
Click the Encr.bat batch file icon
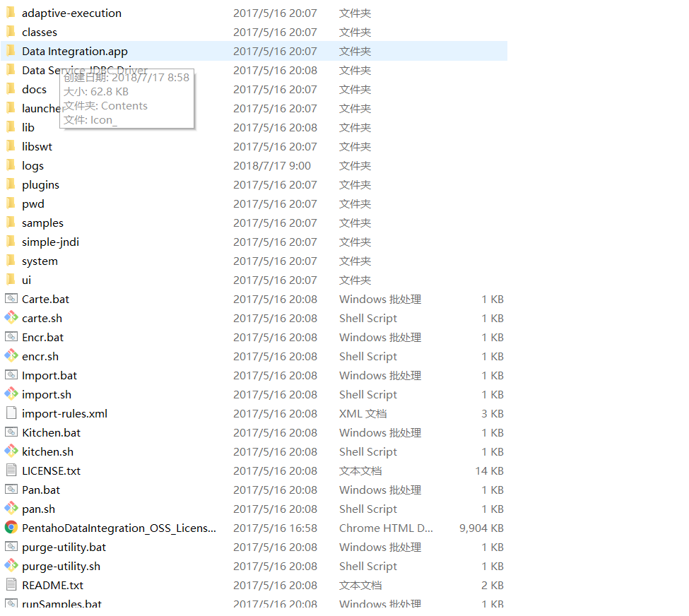[x=11, y=337]
